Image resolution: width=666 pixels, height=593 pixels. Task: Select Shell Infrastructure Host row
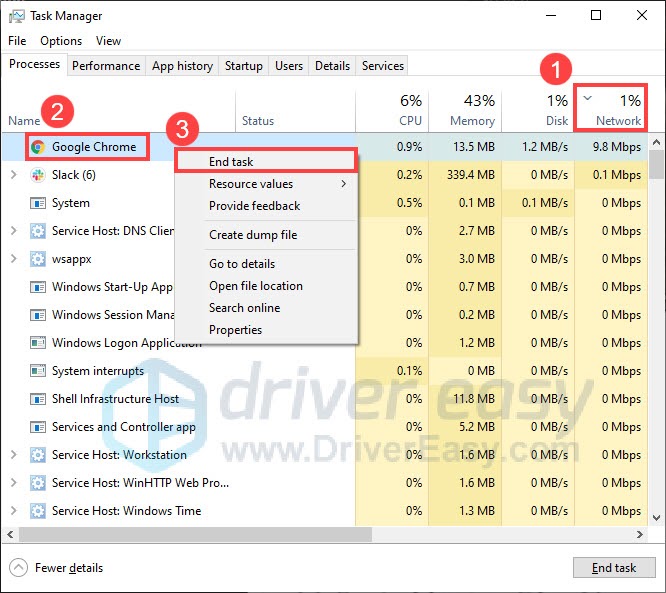click(x=325, y=399)
